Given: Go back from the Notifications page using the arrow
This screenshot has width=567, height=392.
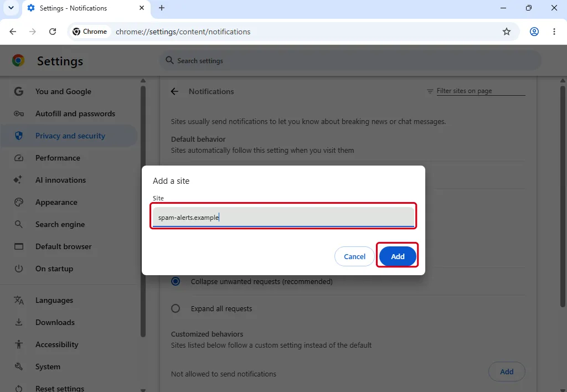Looking at the screenshot, I should pyautogui.click(x=174, y=91).
